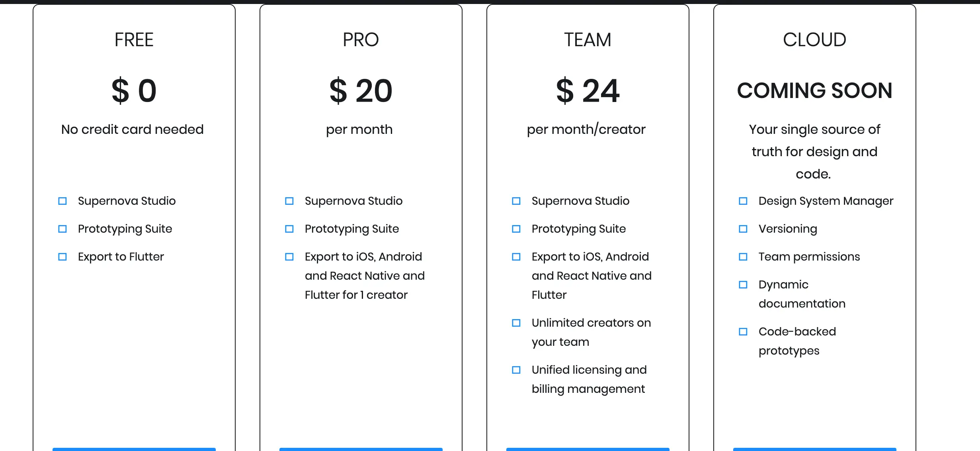Click the bullet icon next to Code-backed prototypes
Image resolution: width=980 pixels, height=451 pixels.
[743, 332]
